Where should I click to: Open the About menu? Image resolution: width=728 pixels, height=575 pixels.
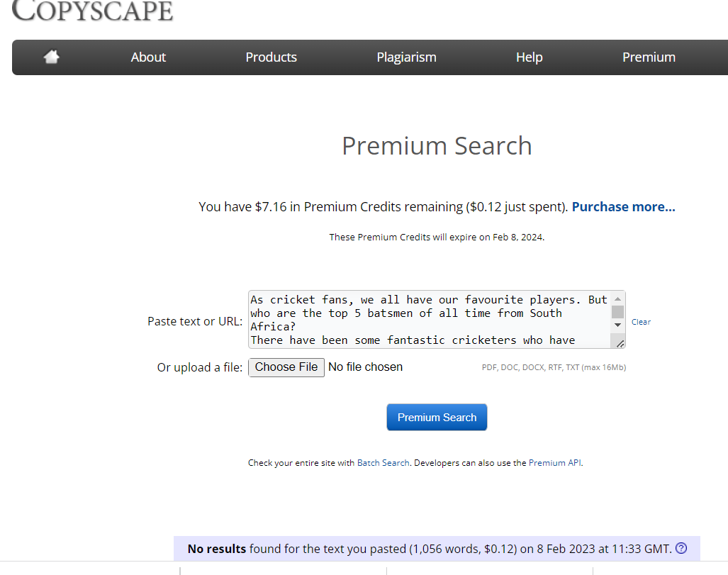point(148,57)
